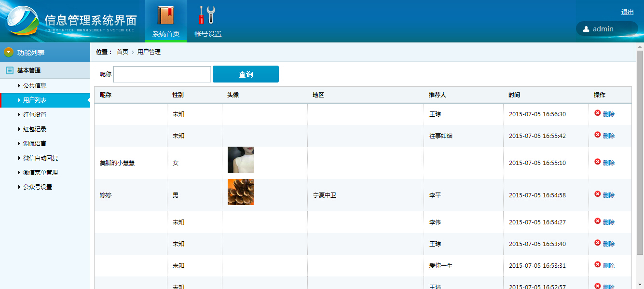Click the globe logo in header
Screen dimensions: 644x289
tap(22, 21)
